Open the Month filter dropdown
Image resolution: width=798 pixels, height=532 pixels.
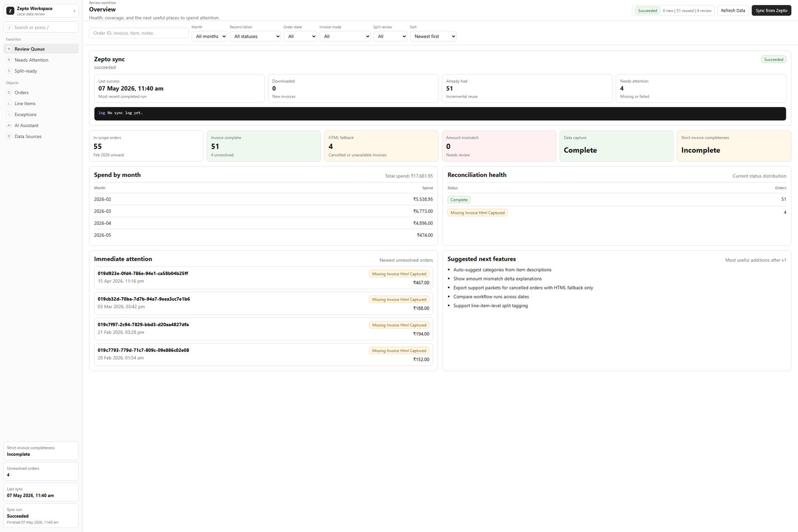coord(209,36)
